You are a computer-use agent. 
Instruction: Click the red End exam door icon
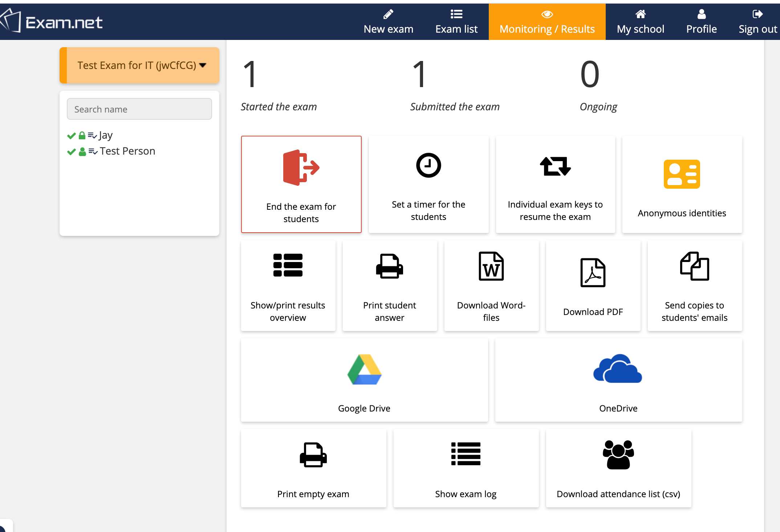pyautogui.click(x=301, y=168)
